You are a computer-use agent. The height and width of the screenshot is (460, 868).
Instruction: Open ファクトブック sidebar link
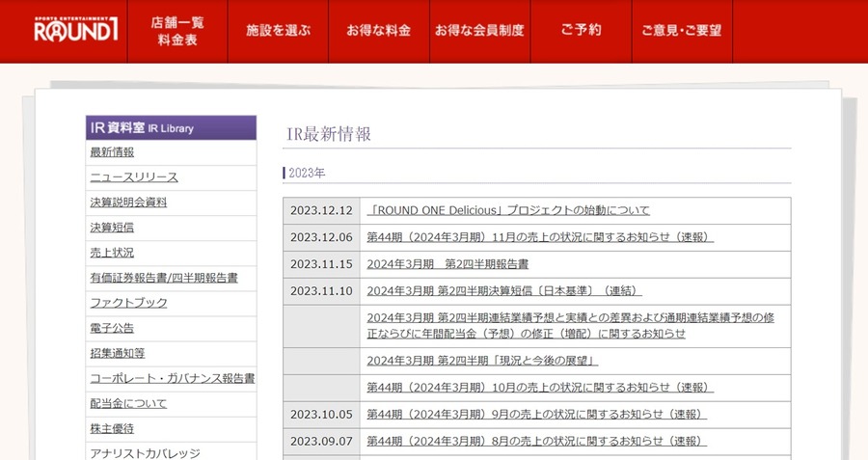(x=128, y=303)
